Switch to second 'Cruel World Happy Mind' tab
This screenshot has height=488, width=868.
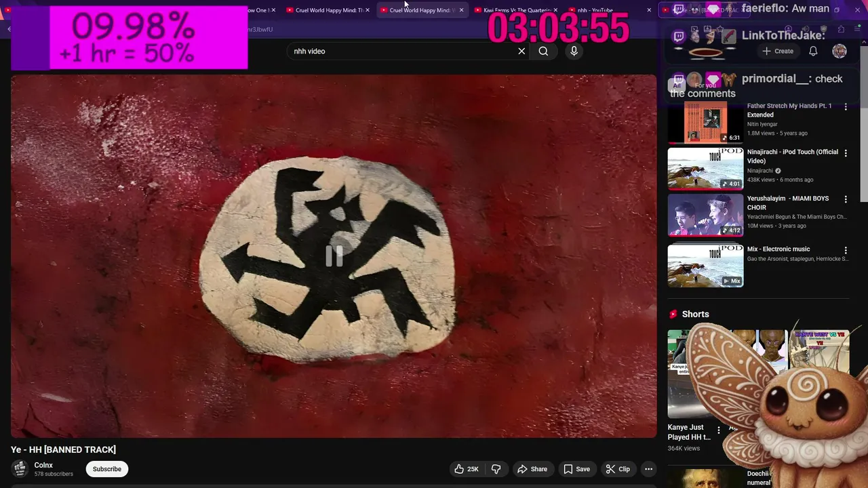pyautogui.click(x=421, y=10)
